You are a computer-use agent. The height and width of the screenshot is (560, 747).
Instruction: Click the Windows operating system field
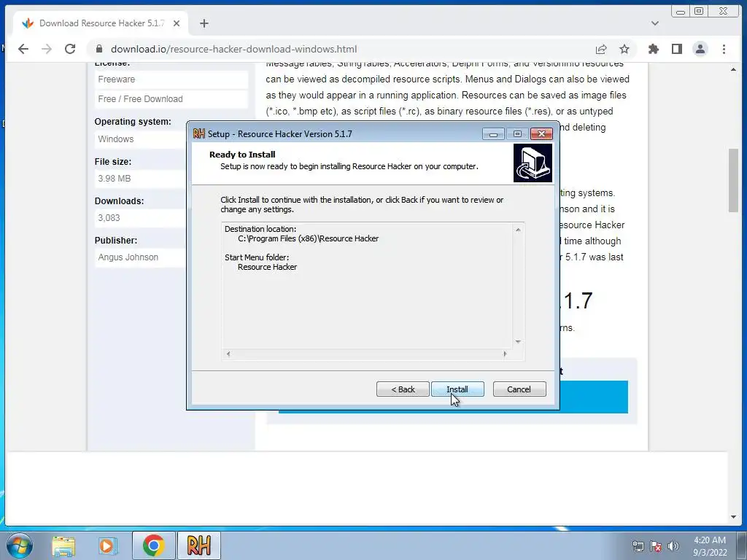pyautogui.click(x=141, y=139)
